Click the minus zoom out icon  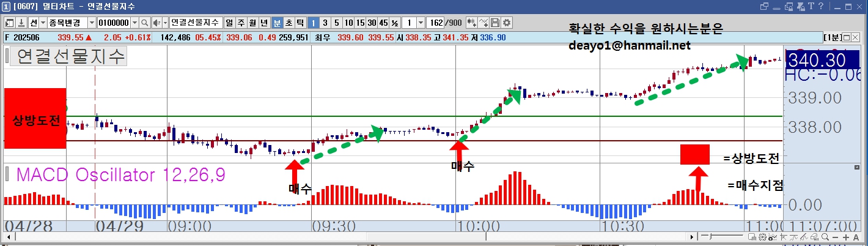[x=836, y=237]
